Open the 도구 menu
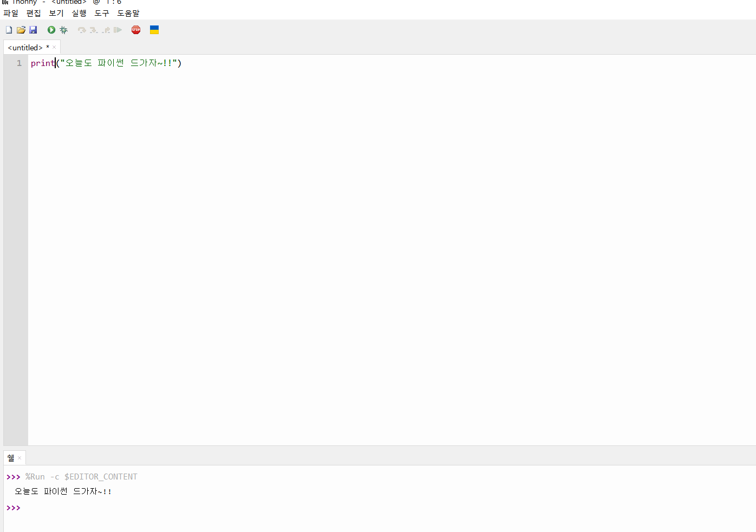The image size is (756, 532). point(102,13)
